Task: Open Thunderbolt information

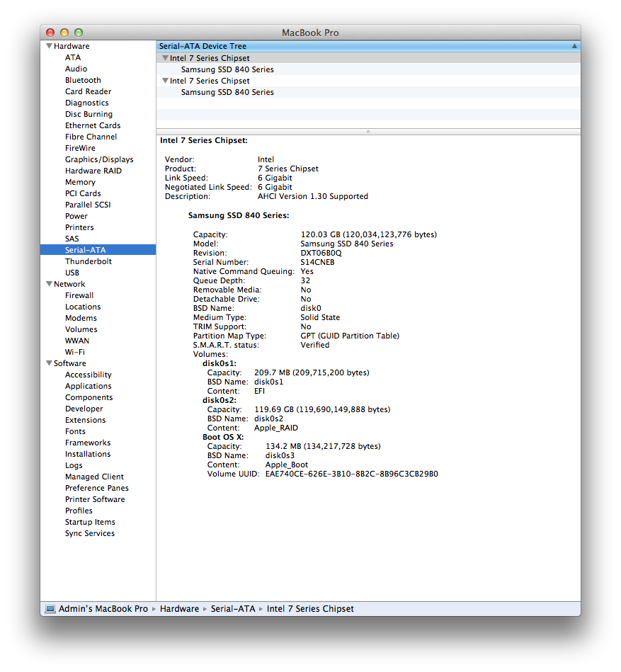Action: (x=89, y=261)
